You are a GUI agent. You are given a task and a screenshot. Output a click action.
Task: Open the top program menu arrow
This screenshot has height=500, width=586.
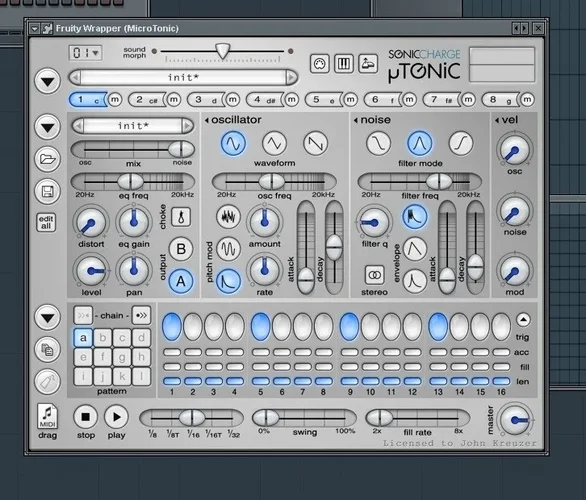[47, 81]
